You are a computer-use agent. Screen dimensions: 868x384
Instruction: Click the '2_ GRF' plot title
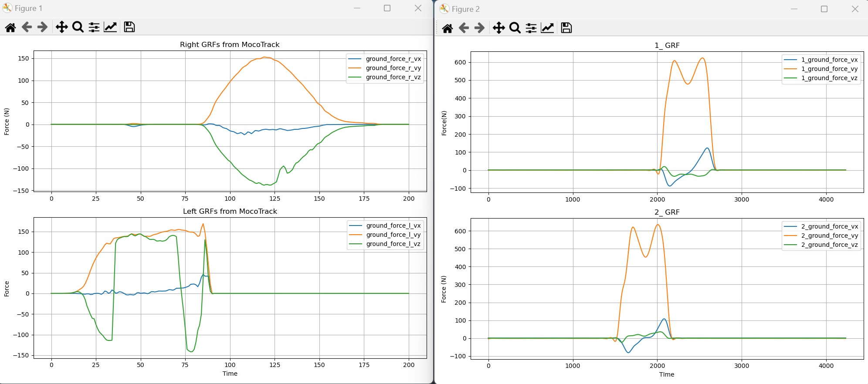[667, 212]
